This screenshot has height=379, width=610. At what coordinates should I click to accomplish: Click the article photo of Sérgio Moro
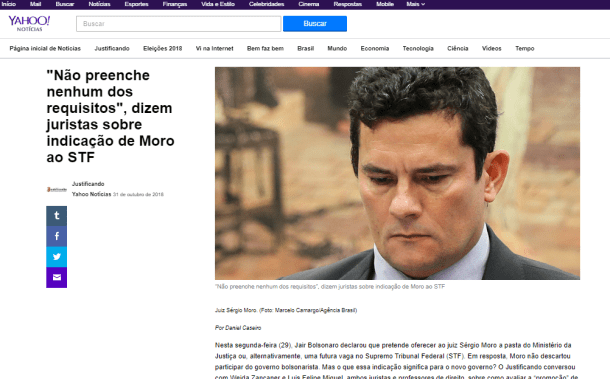397,173
